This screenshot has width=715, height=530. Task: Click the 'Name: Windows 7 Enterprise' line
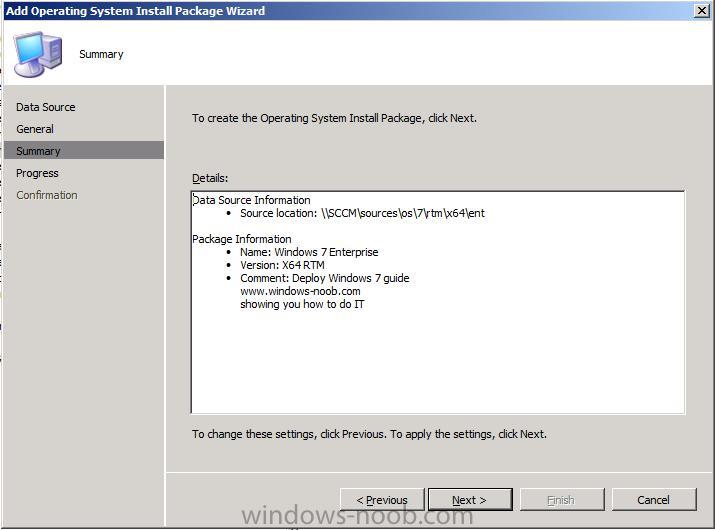309,252
